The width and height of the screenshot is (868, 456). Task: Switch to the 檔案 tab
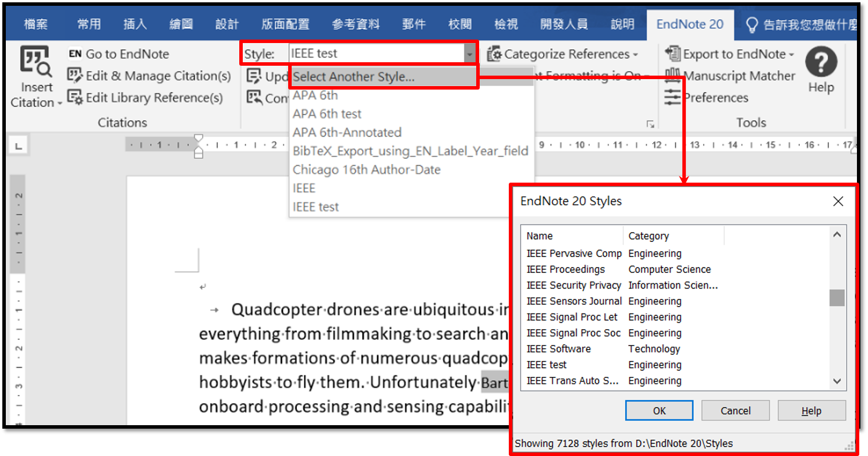[36, 24]
